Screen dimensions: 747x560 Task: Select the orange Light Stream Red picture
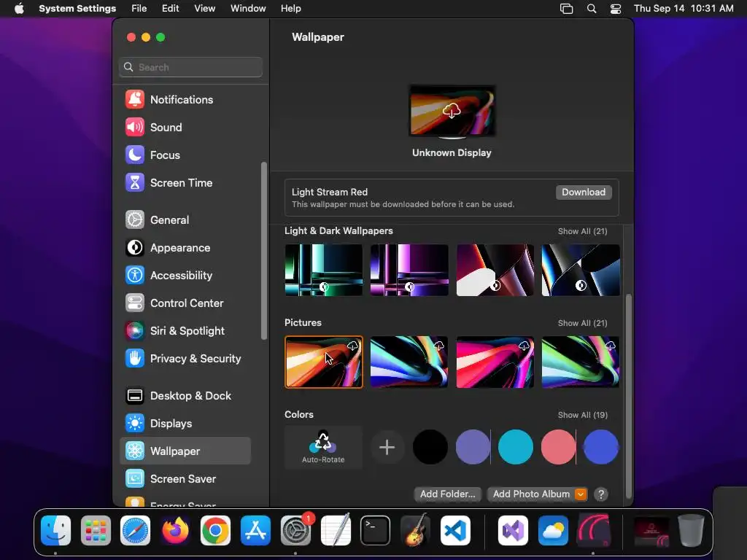(323, 362)
